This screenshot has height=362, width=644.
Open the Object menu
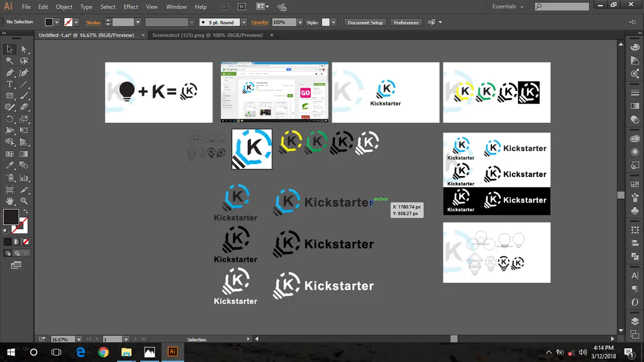(x=64, y=7)
